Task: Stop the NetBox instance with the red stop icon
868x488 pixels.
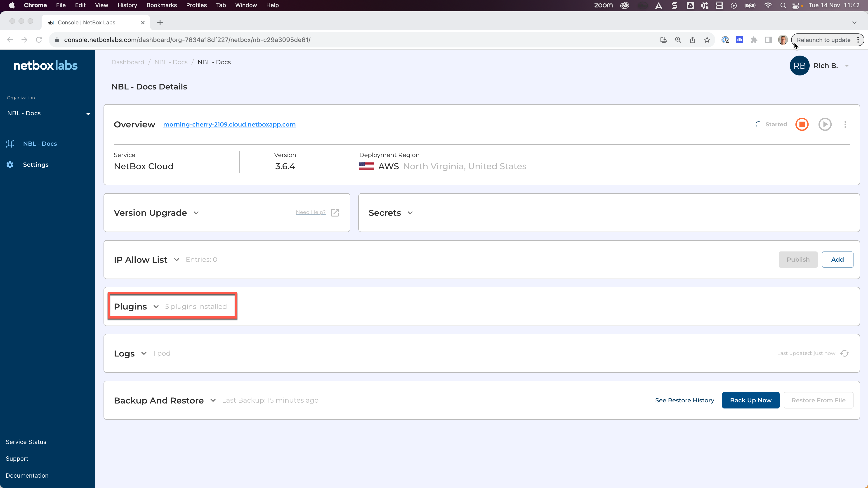Action: pos(802,124)
